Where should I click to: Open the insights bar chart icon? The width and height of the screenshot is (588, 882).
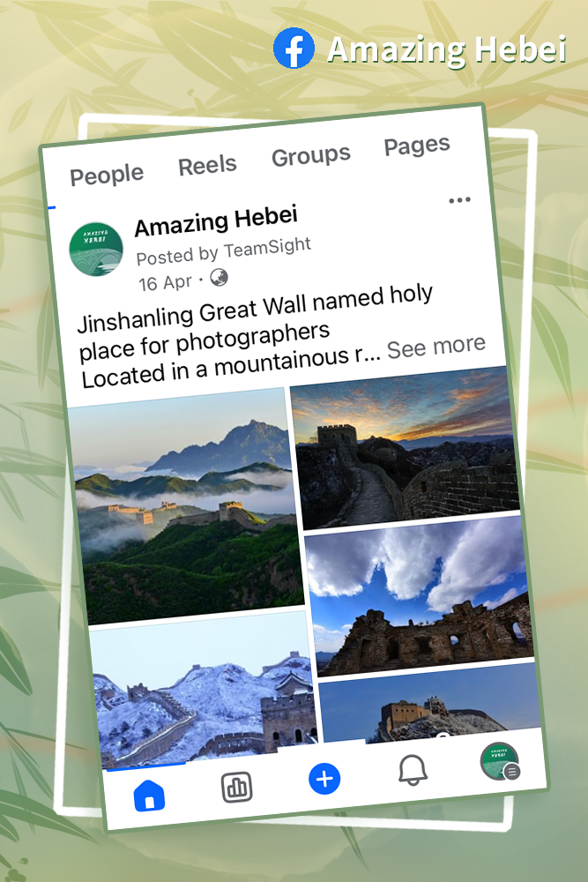pos(236,787)
